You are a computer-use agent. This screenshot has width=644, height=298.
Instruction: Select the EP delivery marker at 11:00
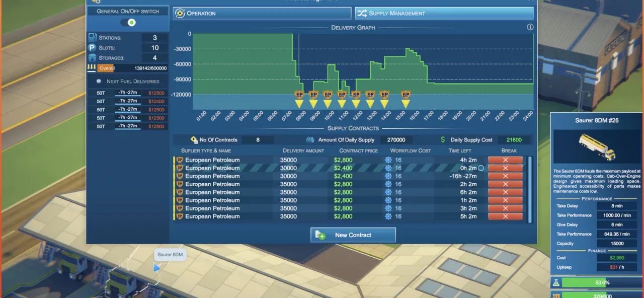(342, 100)
